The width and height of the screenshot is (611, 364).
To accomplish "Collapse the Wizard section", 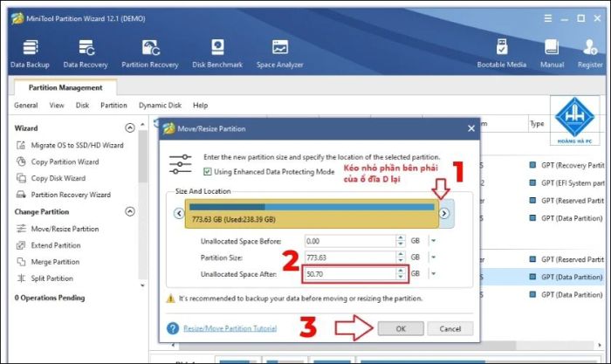I will [x=130, y=127].
